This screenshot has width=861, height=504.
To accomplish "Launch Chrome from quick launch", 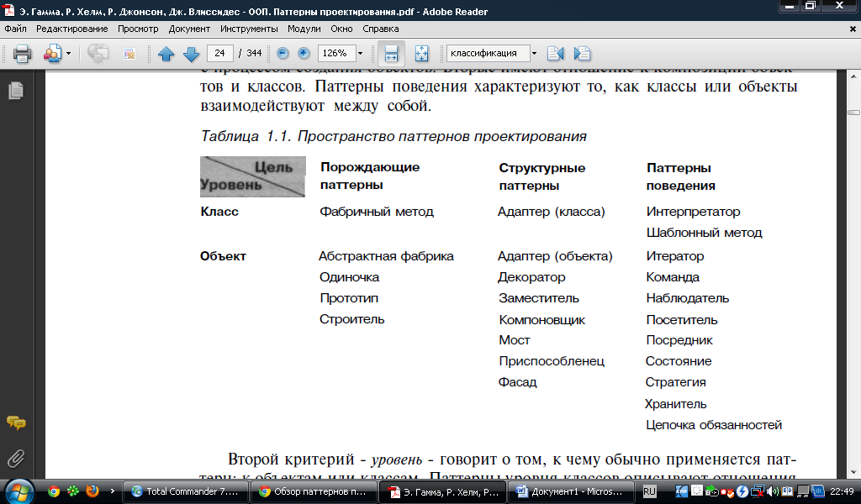I will tap(53, 491).
